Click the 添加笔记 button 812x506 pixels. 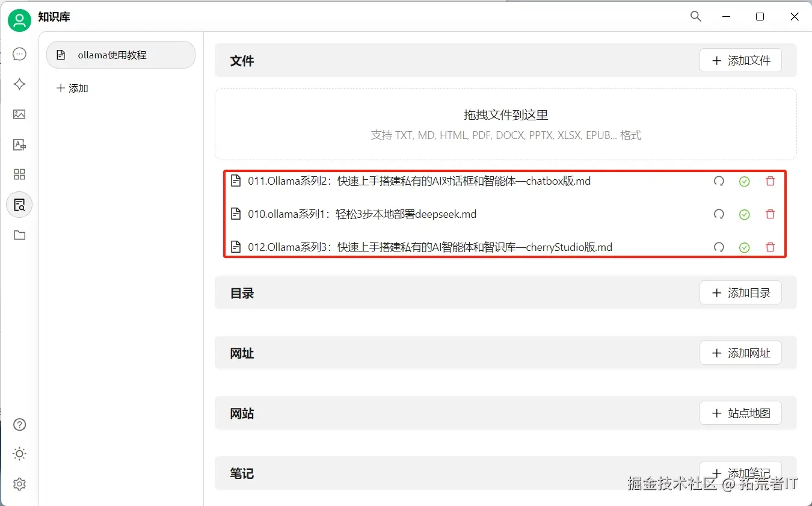[741, 474]
